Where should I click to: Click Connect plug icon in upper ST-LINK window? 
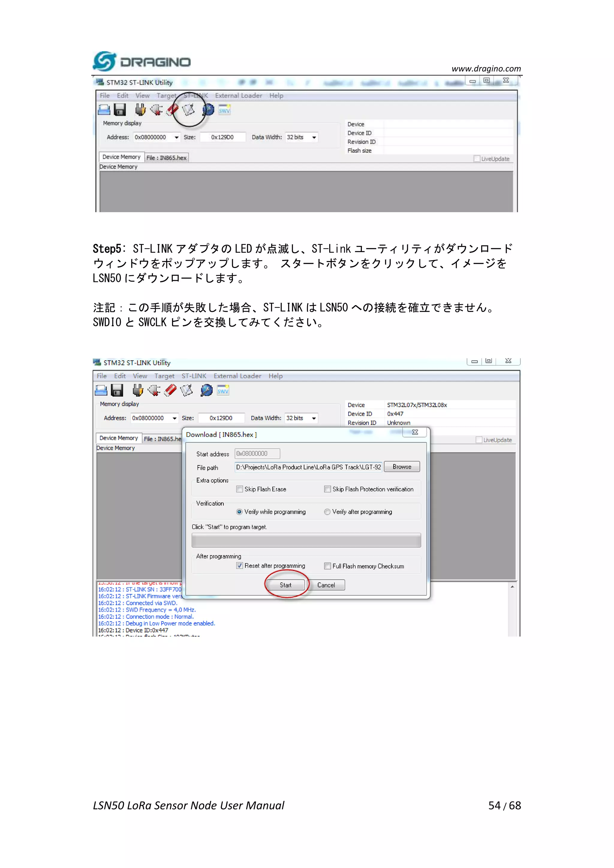pos(140,110)
